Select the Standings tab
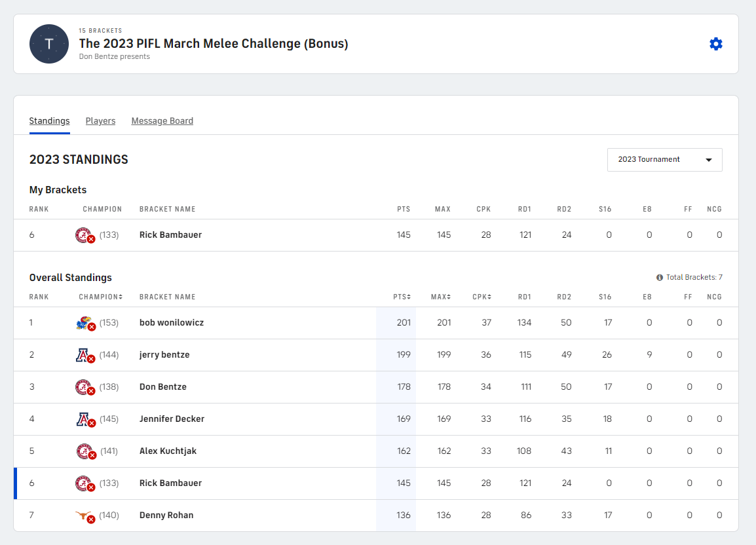The height and width of the screenshot is (545, 756). click(49, 121)
